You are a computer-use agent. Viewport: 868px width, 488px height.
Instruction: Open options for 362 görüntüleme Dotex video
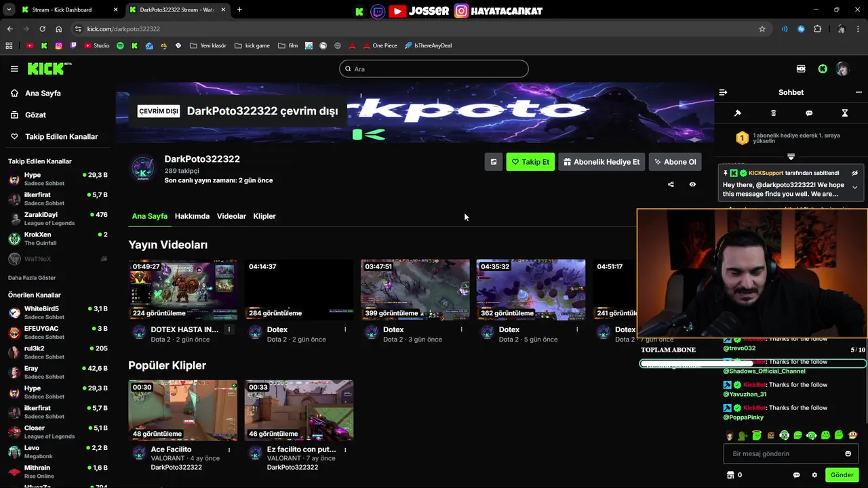tap(577, 329)
